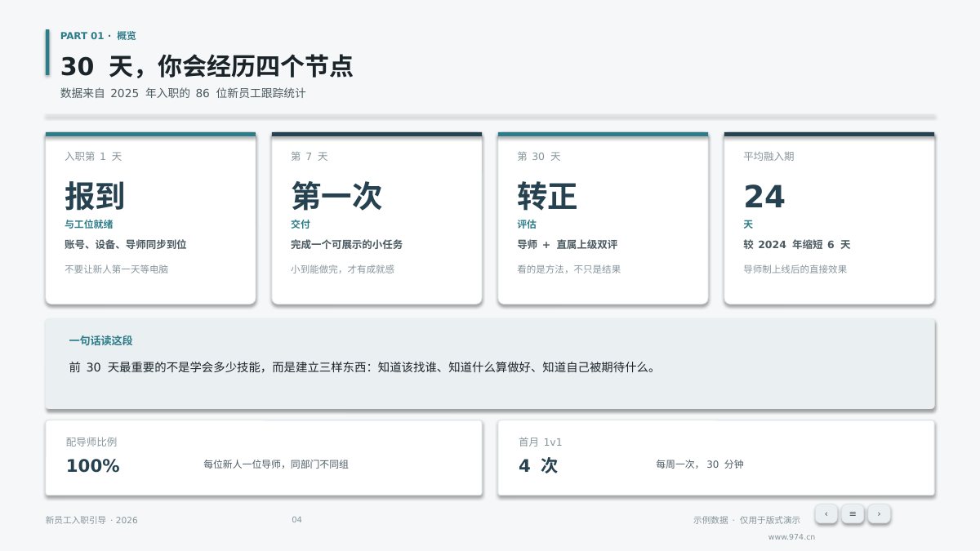This screenshot has width=980, height=551.
Task: Click the 第 30 天 label
Action: [539, 156]
